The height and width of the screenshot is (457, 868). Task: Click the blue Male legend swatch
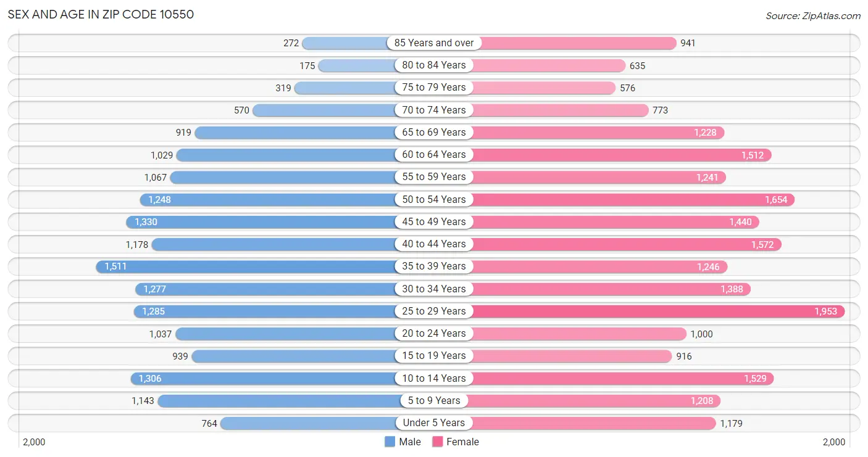390,442
